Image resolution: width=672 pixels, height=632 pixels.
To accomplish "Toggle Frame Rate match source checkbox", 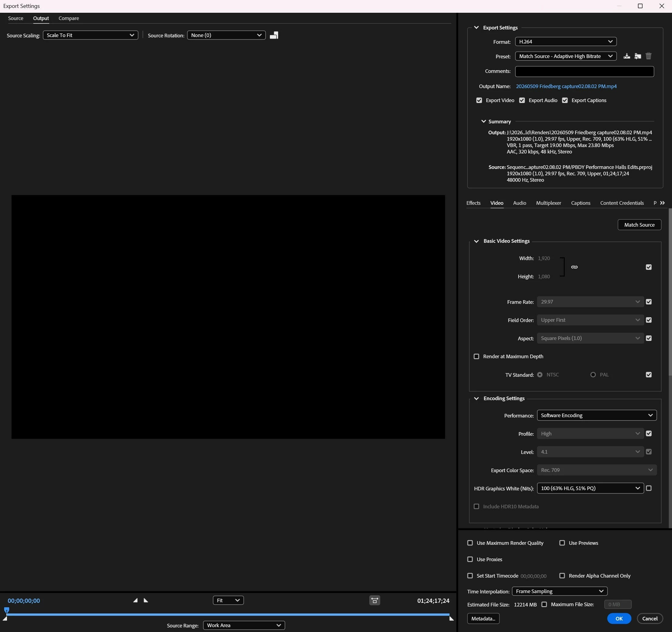I will coord(649,302).
